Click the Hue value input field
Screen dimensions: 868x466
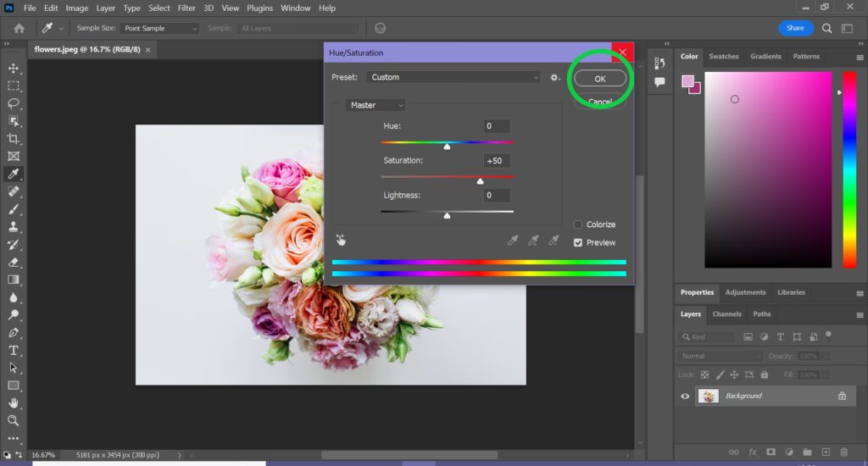pyautogui.click(x=497, y=126)
